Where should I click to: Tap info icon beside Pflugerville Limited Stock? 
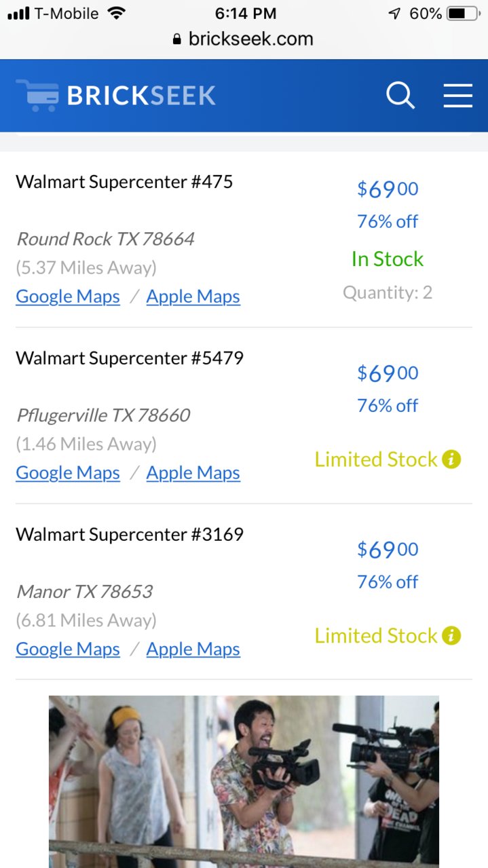click(x=451, y=459)
